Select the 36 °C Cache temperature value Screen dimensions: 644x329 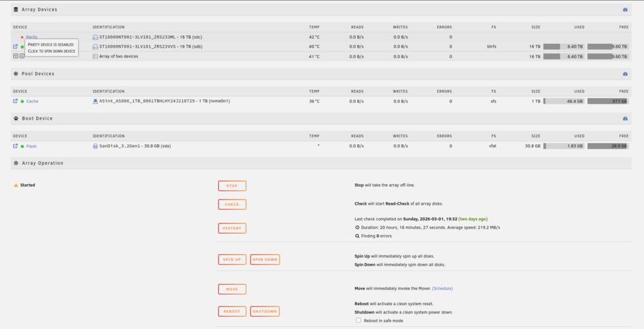tap(314, 101)
